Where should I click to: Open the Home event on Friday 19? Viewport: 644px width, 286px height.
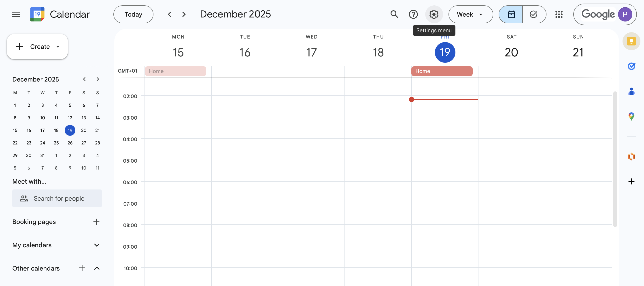[442, 71]
